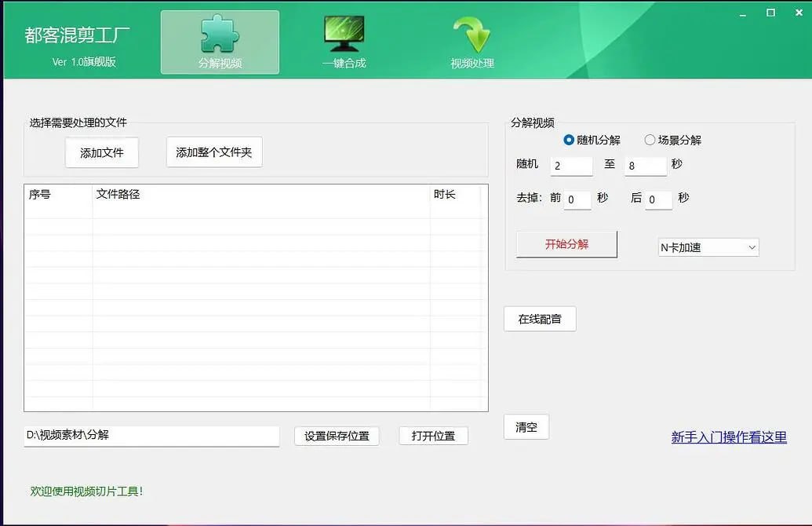Click the save path field D:\视频素材\分解
The image size is (812, 526).
(151, 436)
